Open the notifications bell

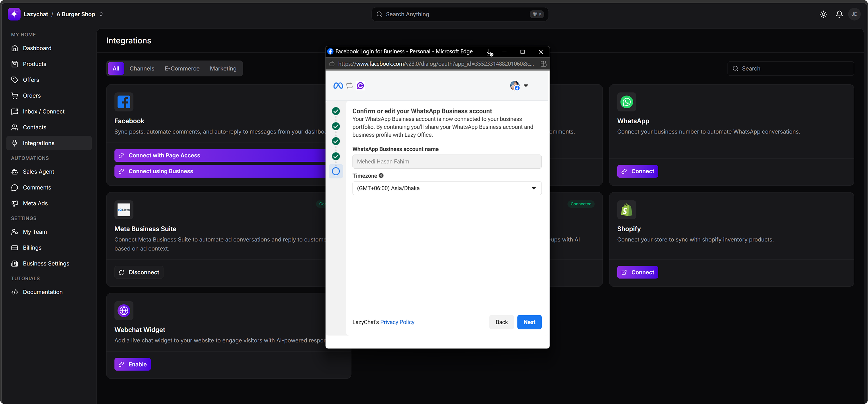[x=839, y=14]
